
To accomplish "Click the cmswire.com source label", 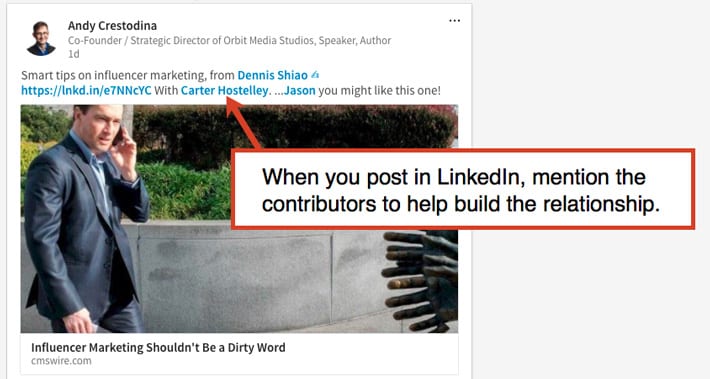I will click(61, 361).
